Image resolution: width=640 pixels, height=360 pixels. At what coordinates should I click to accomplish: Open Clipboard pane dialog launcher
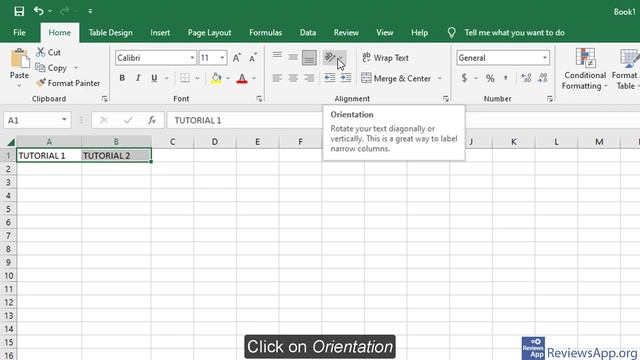click(x=104, y=99)
